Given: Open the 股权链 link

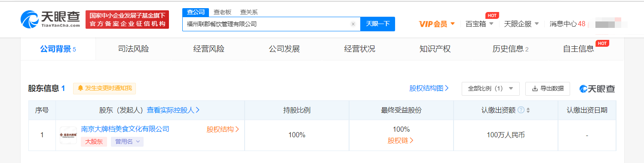Looking at the screenshot, I should tap(401, 140).
